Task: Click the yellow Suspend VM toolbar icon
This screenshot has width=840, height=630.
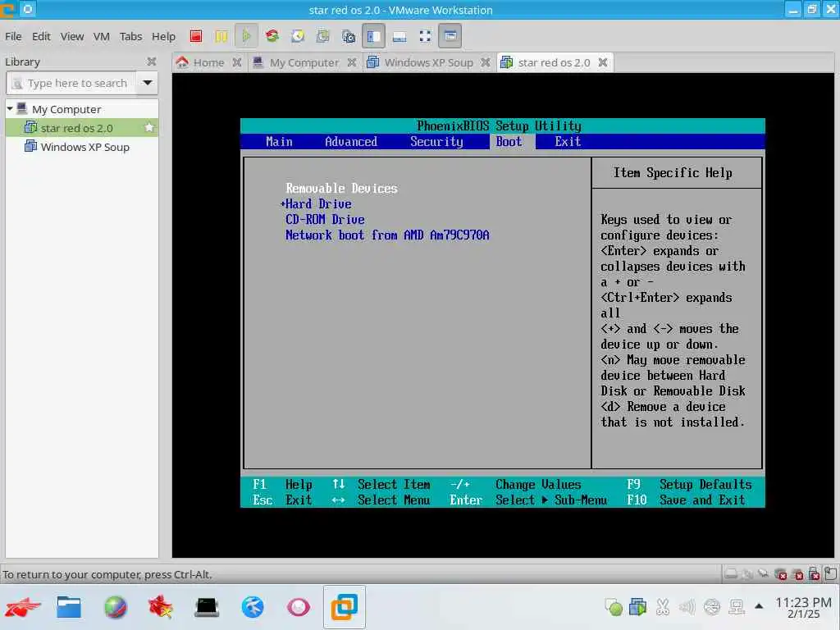Action: click(221, 36)
